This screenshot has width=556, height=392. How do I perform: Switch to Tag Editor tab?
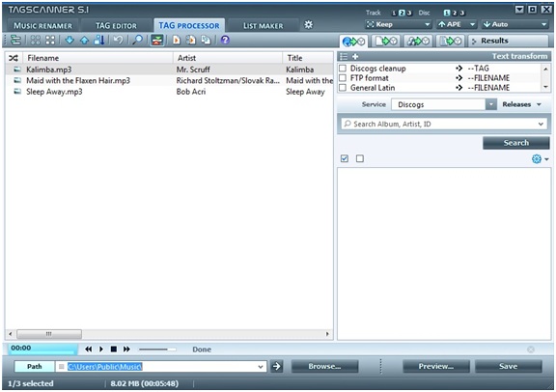click(116, 26)
